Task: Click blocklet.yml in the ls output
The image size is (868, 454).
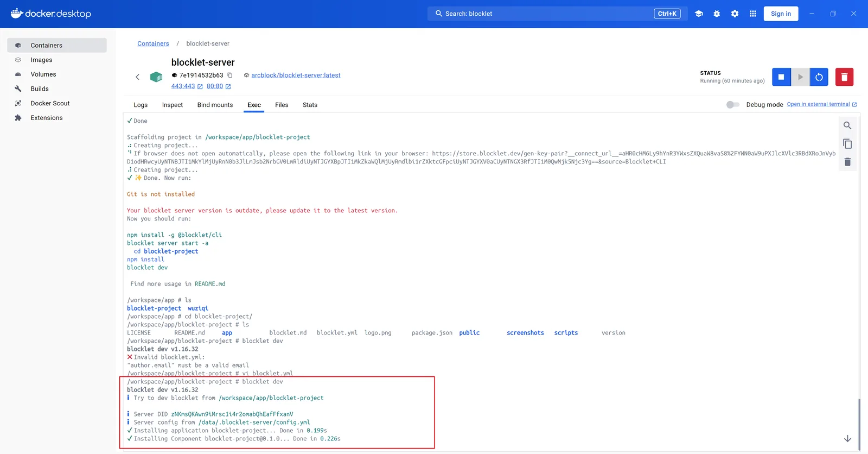Action: 337,333
